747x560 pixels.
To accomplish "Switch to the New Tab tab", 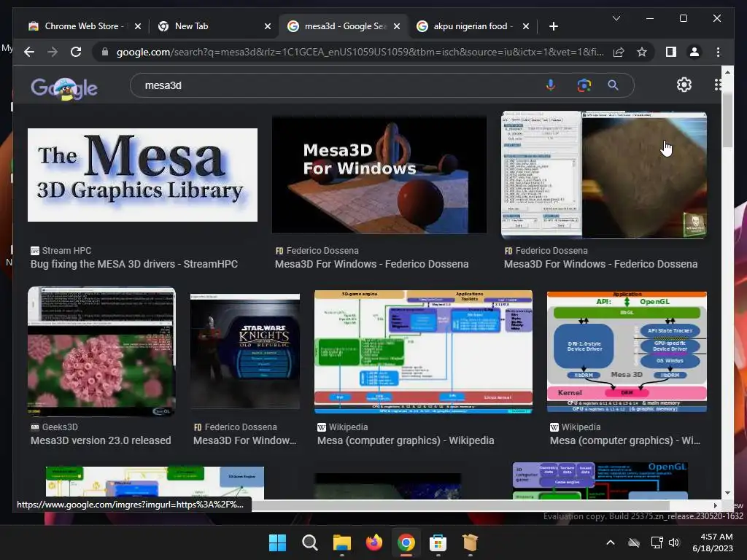I will 214,26.
